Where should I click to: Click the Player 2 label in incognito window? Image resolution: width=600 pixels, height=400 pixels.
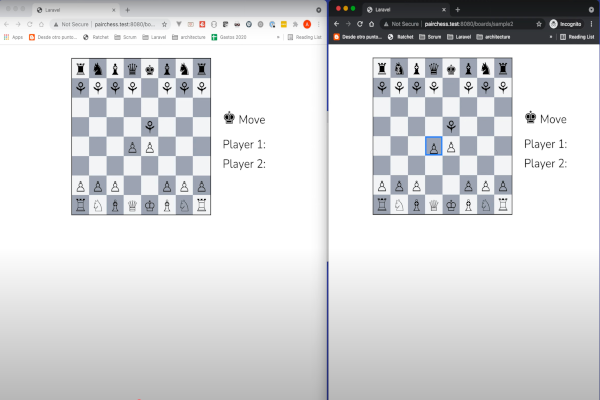545,163
